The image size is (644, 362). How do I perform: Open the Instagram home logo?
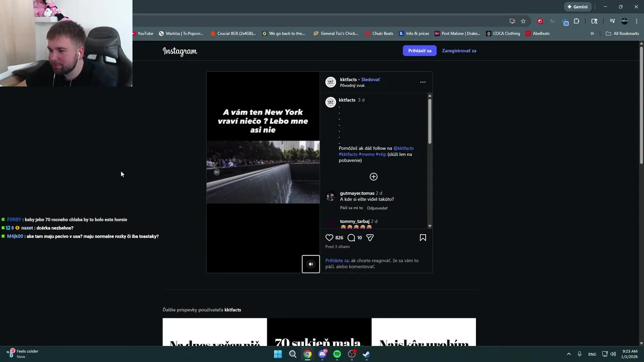(x=180, y=51)
